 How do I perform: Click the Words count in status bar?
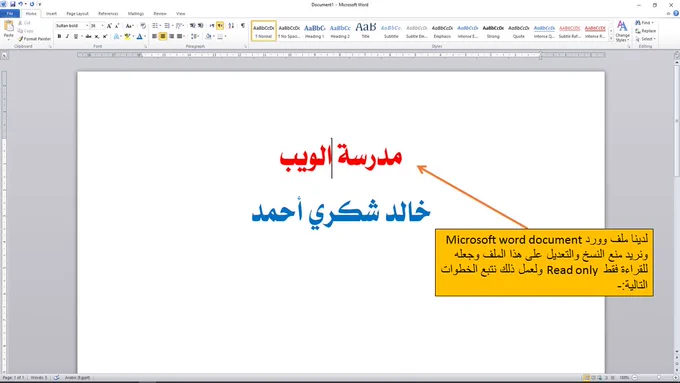click(x=39, y=377)
